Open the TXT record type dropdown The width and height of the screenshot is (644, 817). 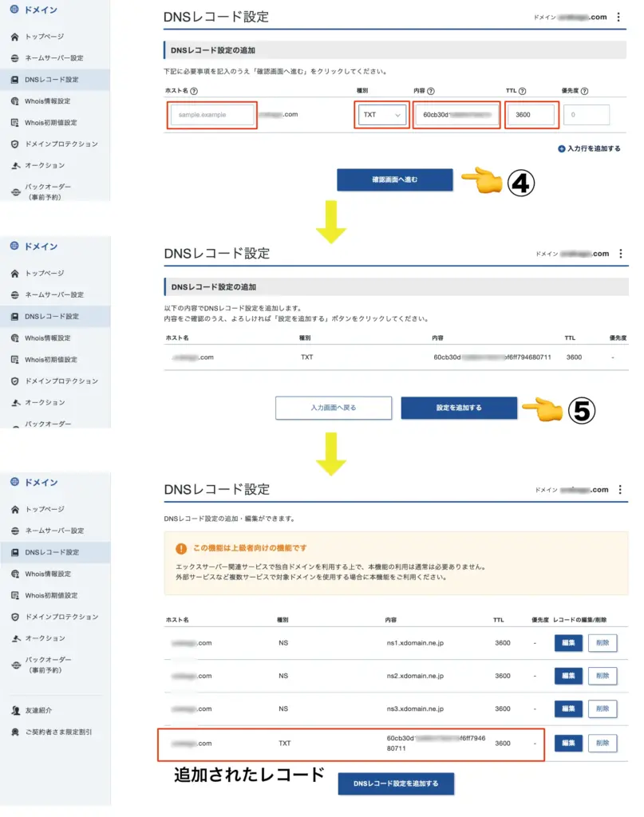(x=381, y=114)
